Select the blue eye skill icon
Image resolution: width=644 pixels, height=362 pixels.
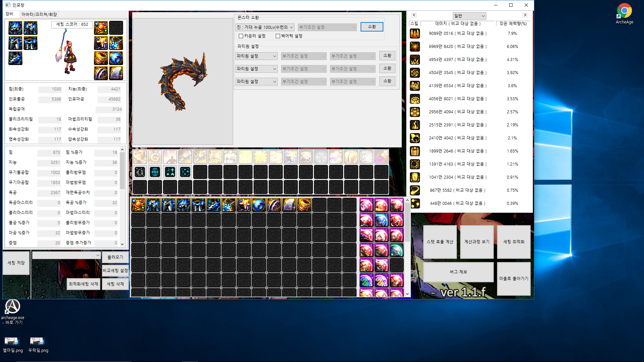point(155,172)
